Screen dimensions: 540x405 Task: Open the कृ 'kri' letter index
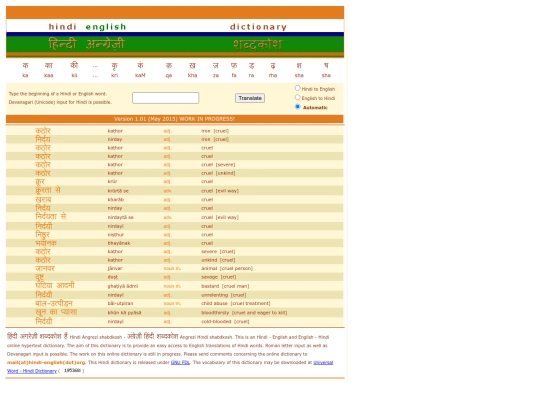click(114, 69)
